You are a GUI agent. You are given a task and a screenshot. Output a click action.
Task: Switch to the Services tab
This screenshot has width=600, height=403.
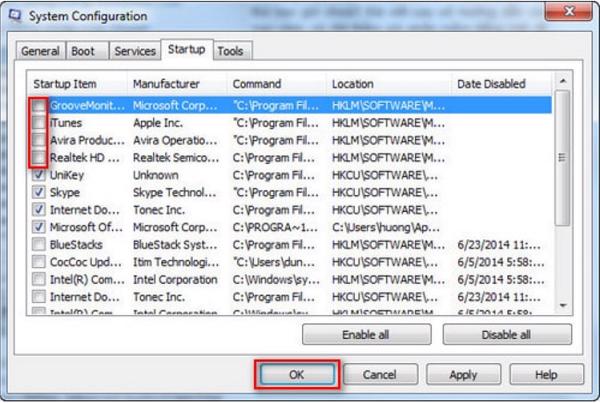[134, 51]
